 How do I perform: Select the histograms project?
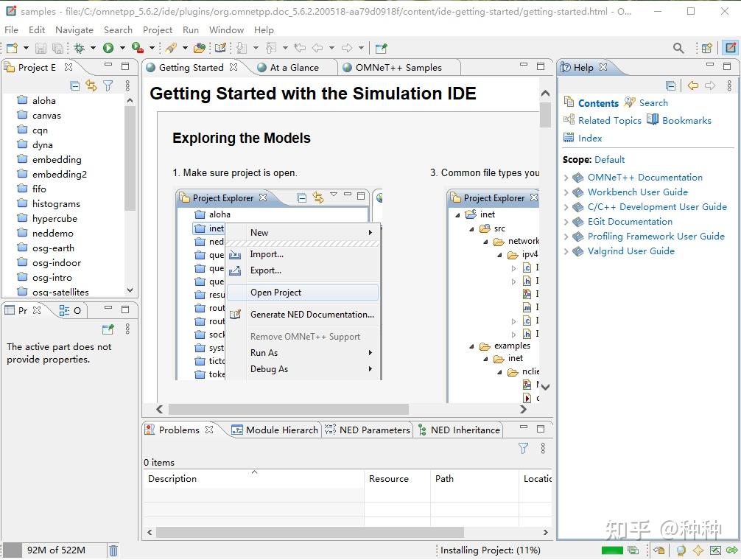[56, 204]
